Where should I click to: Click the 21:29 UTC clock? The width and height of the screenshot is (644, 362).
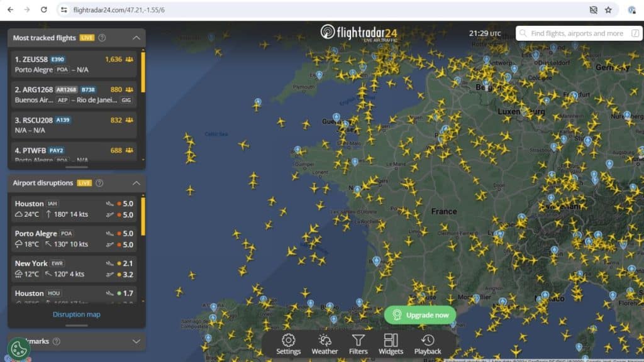coord(485,34)
